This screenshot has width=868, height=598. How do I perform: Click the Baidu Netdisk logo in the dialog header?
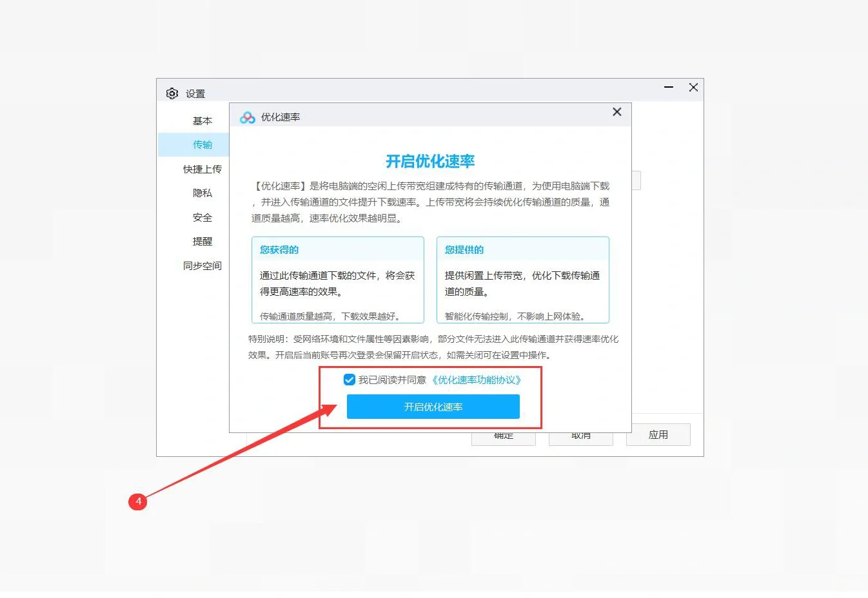tap(246, 118)
